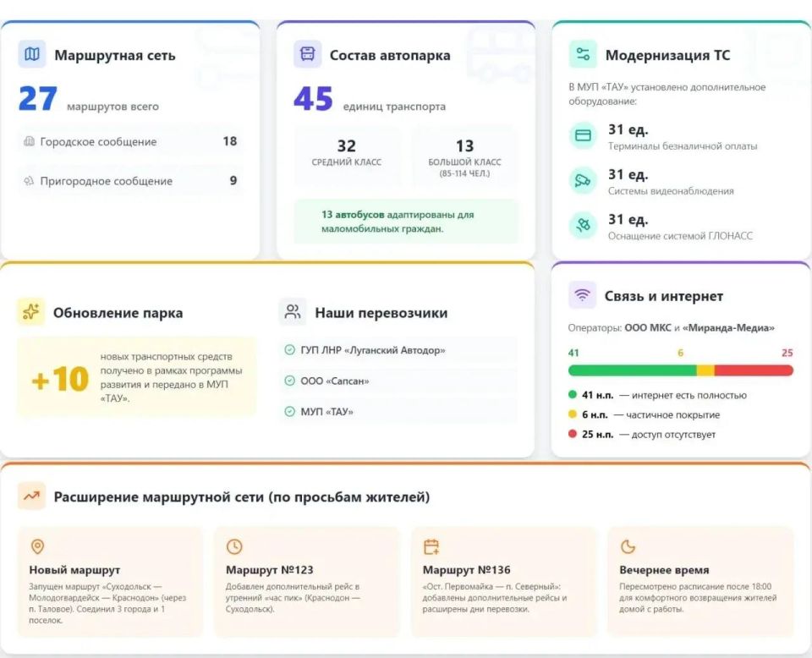The width and height of the screenshot is (812, 658).
Task: Click the camera icon for video surveillance
Action: tap(583, 180)
